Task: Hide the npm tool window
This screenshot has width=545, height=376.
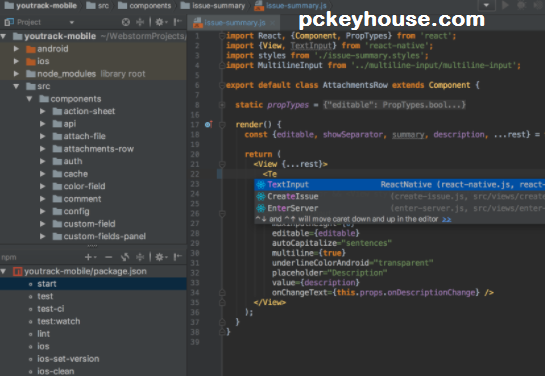Action: click(178, 257)
